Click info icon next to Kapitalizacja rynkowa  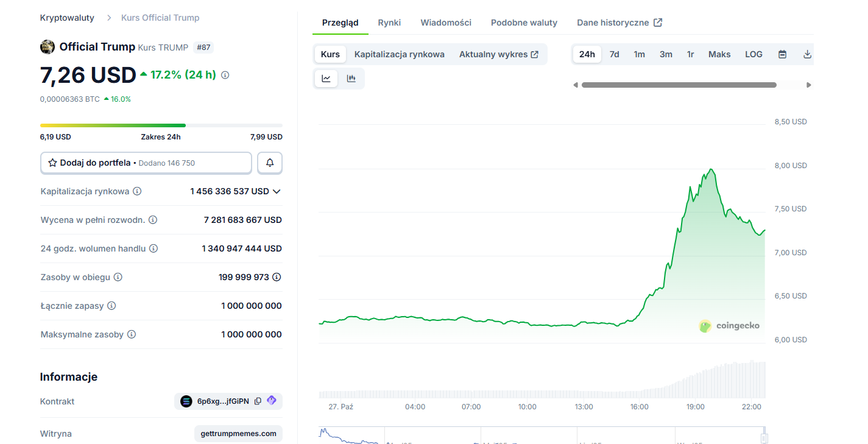point(137,191)
